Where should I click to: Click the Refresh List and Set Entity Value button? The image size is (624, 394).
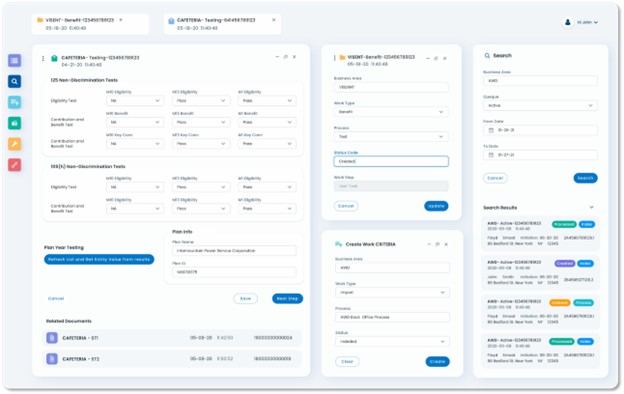click(99, 259)
